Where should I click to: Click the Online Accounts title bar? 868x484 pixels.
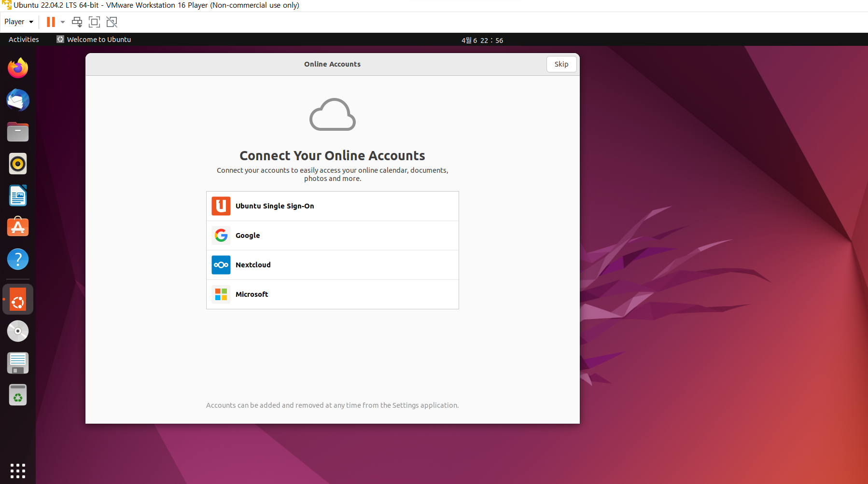pyautogui.click(x=332, y=64)
